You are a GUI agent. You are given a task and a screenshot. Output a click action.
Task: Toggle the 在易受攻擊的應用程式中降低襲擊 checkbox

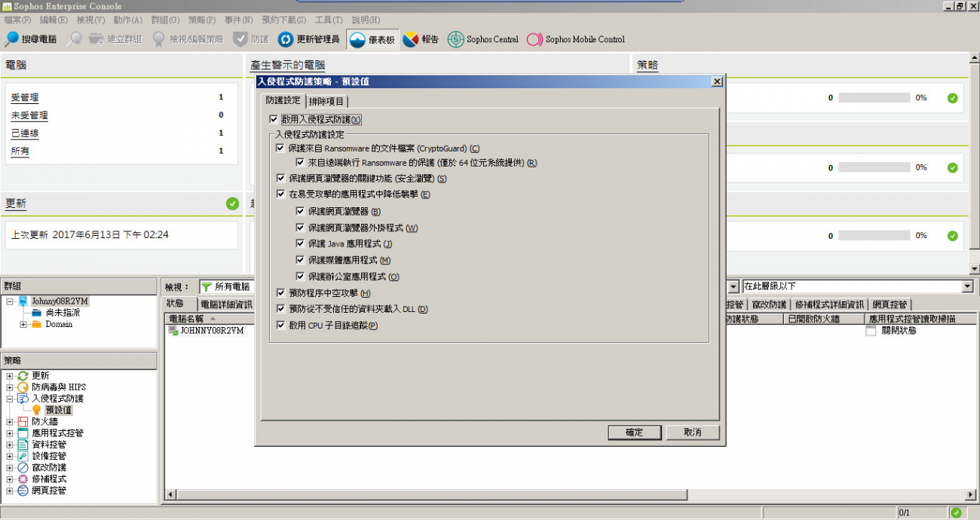click(x=281, y=194)
